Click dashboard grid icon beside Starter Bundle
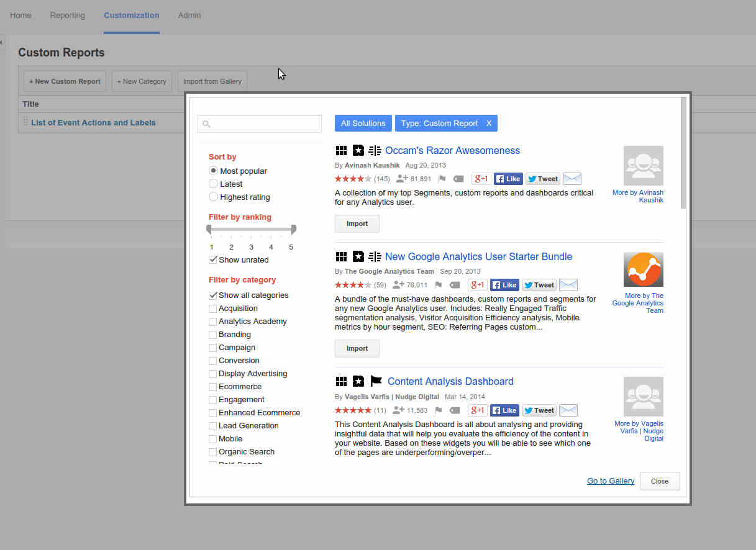This screenshot has width=756, height=550. point(340,257)
